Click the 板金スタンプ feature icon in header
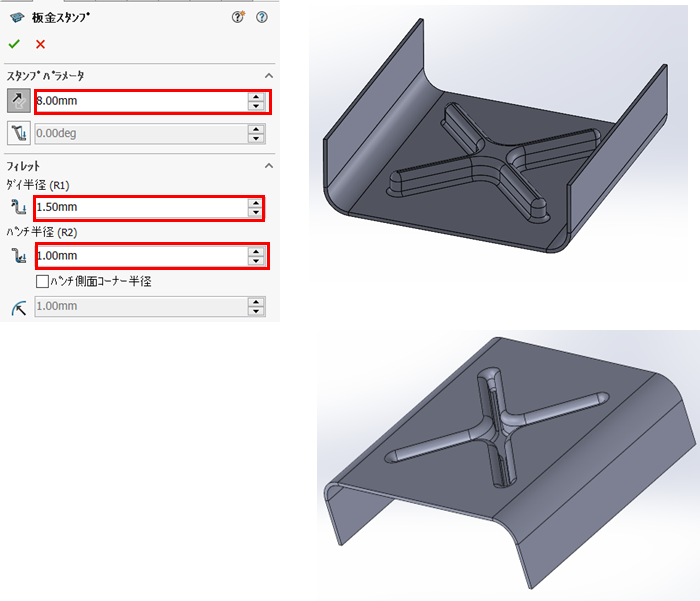This screenshot has width=700, height=601. pos(15,17)
